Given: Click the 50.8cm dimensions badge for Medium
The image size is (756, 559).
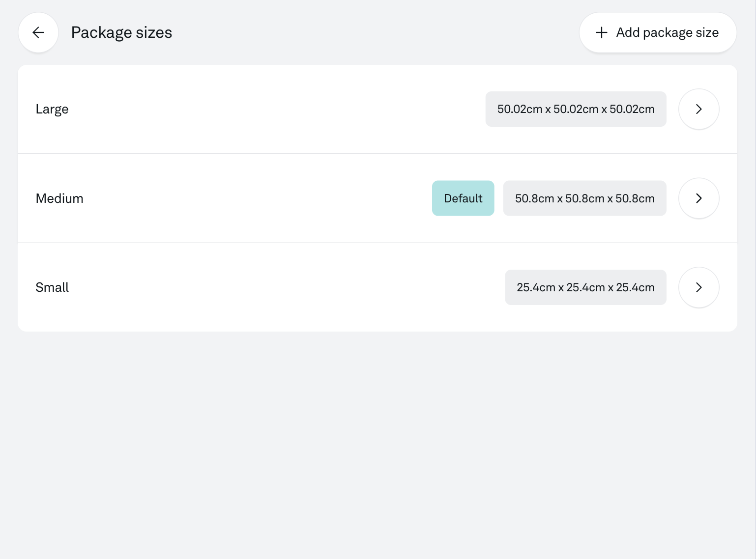Looking at the screenshot, I should 584,198.
